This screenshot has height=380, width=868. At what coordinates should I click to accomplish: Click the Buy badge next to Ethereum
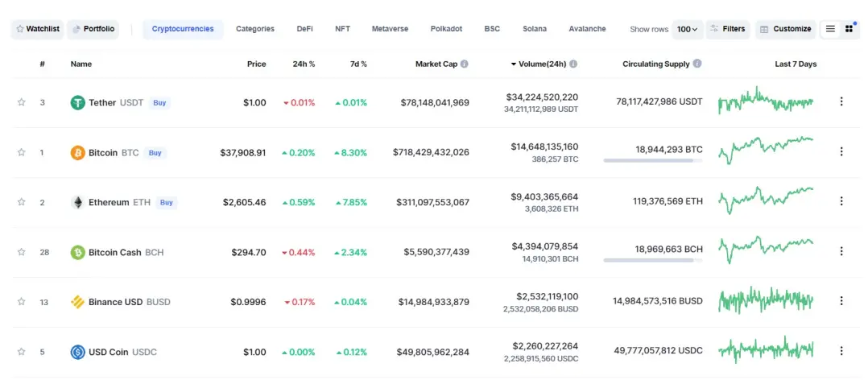coord(167,202)
